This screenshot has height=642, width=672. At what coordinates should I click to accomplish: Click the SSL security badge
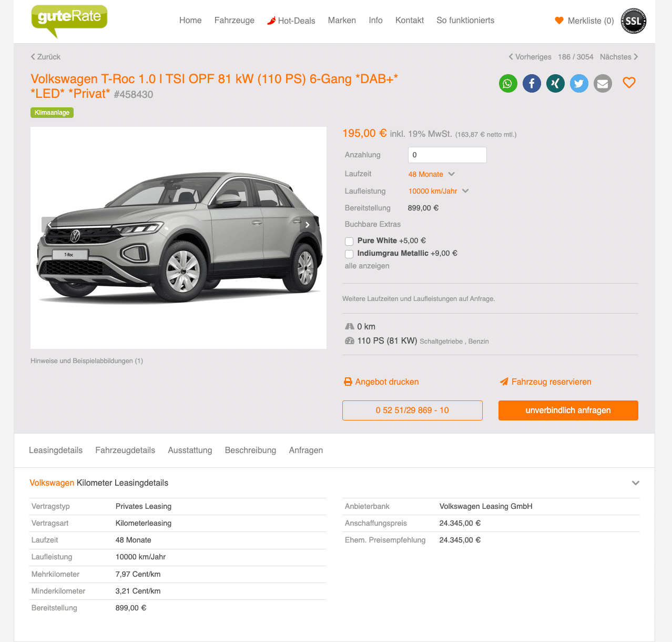tap(634, 21)
